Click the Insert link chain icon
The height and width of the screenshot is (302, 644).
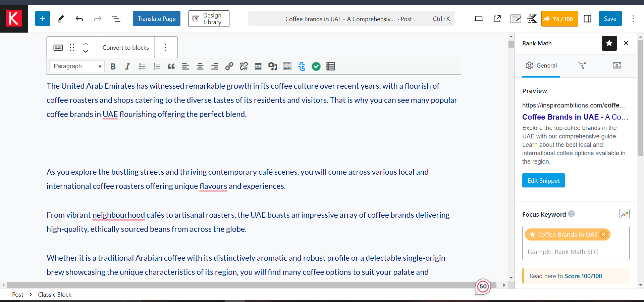(229, 66)
